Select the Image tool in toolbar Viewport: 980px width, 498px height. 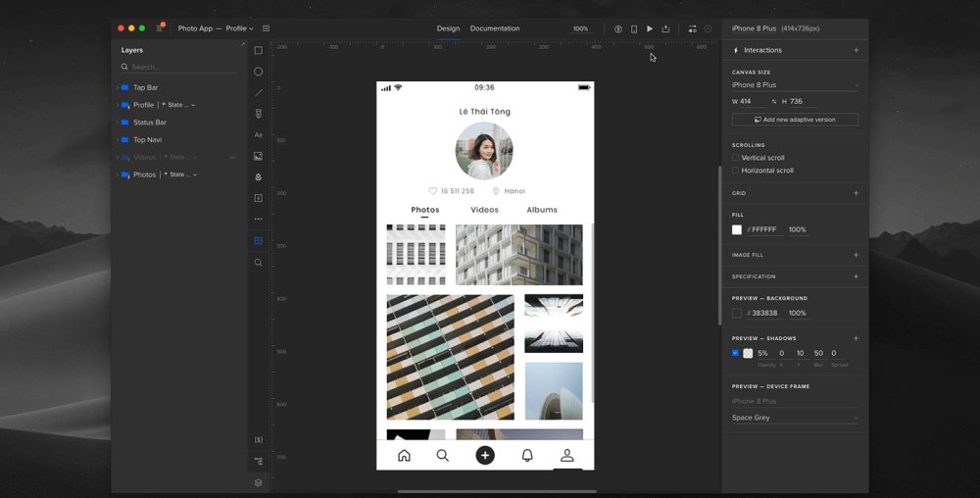pos(258,156)
